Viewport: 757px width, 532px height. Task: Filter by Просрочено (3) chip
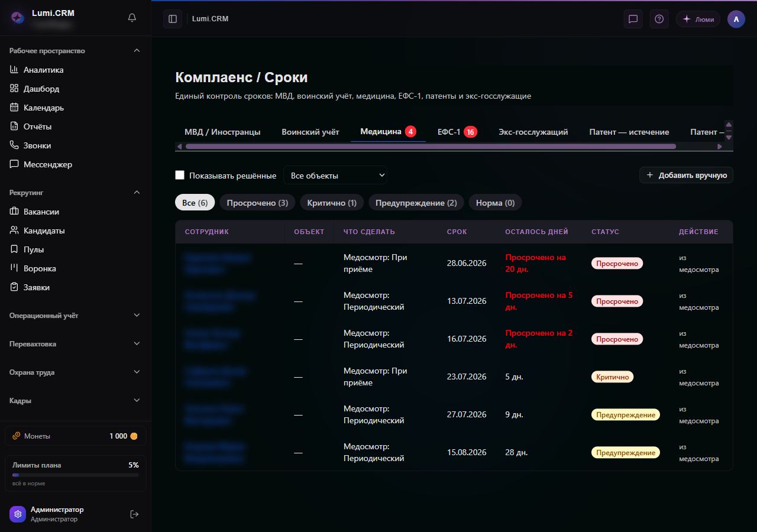click(x=257, y=203)
